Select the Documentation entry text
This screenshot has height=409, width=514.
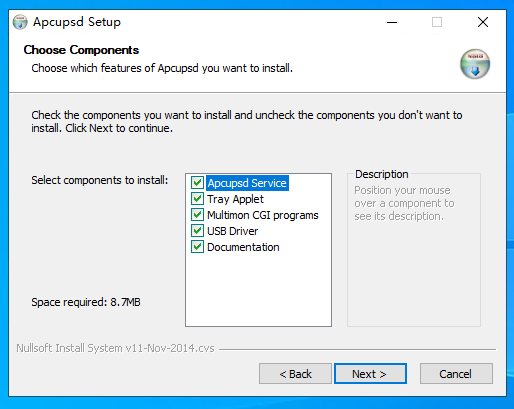pos(243,247)
